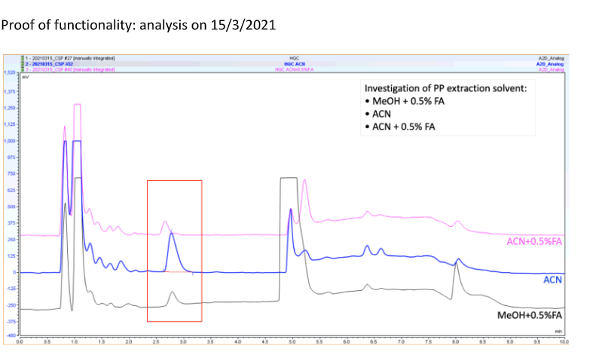This screenshot has height=364, width=605.
Task: Click the green marker icon of trace 3
Action: click(23, 69)
